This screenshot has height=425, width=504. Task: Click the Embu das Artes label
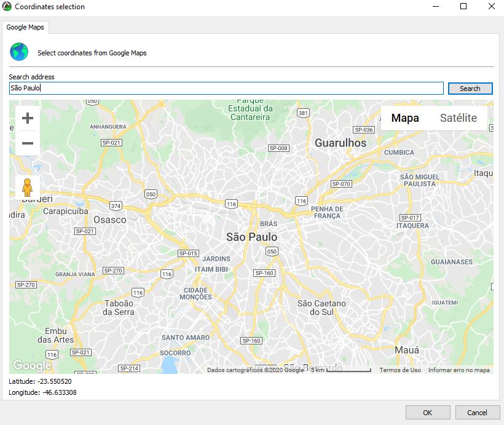55,335
